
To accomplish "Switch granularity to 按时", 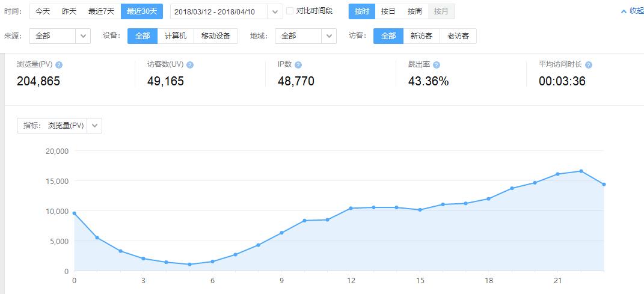I will click(362, 11).
